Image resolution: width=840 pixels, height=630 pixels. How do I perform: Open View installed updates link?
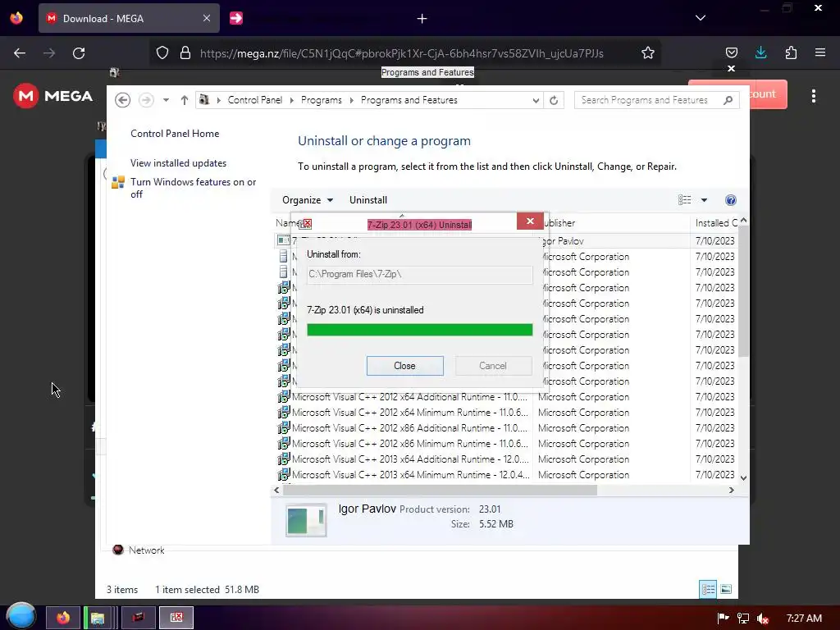[178, 163]
